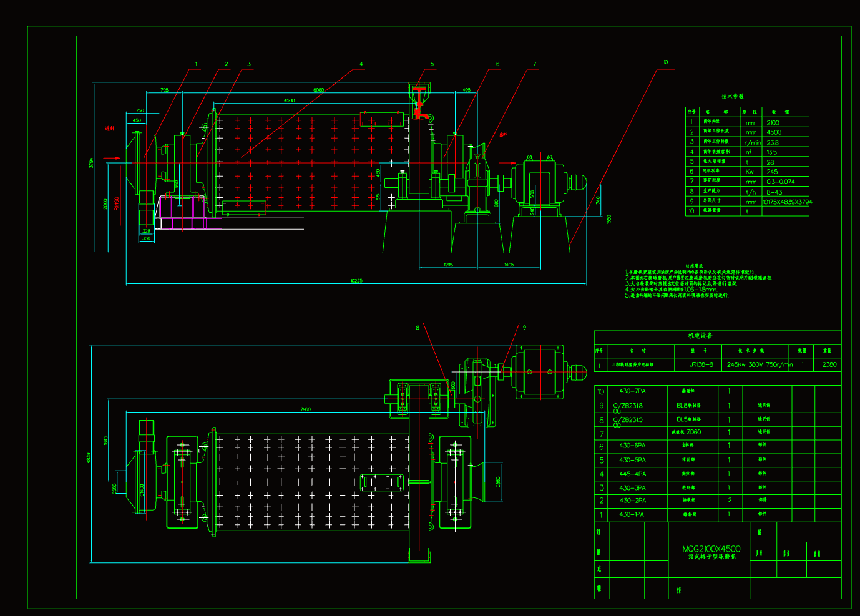Click overall size '10175X4839X3794'

click(x=788, y=202)
